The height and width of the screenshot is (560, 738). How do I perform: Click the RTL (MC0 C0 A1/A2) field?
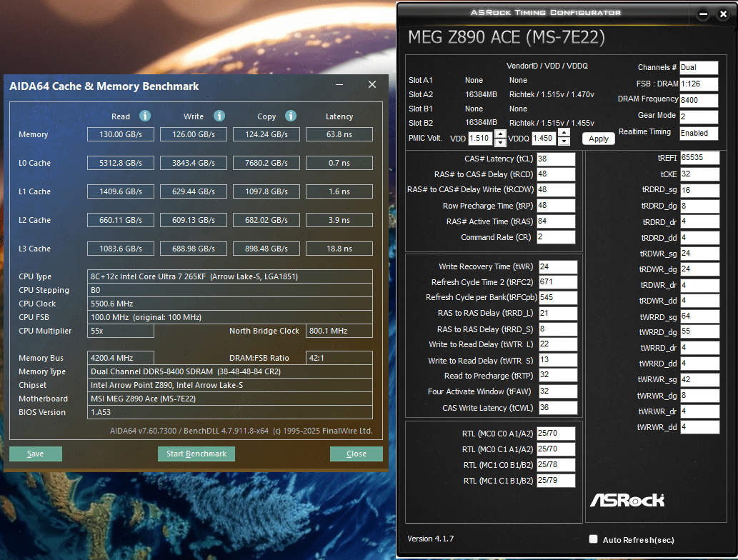(555, 434)
